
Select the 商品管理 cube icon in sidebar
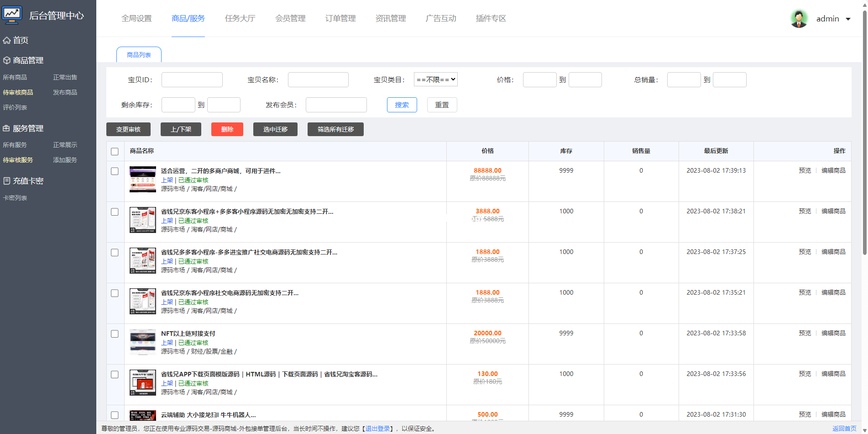pos(6,60)
